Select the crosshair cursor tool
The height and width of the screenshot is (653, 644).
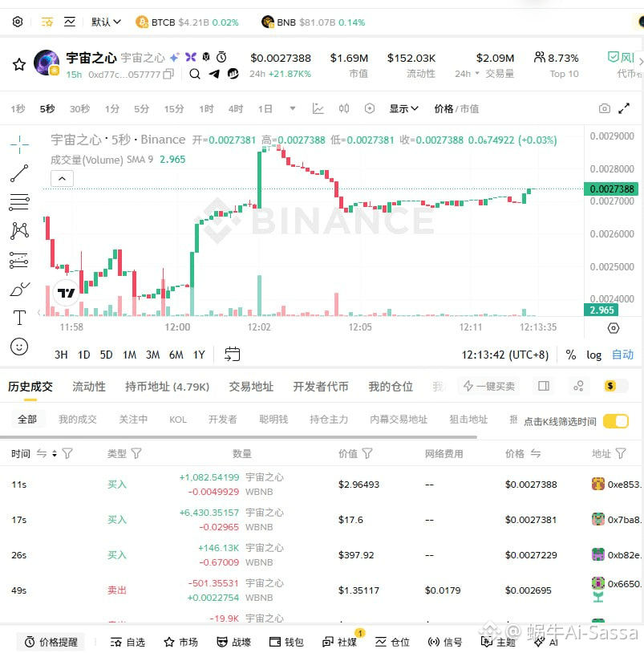[19, 144]
